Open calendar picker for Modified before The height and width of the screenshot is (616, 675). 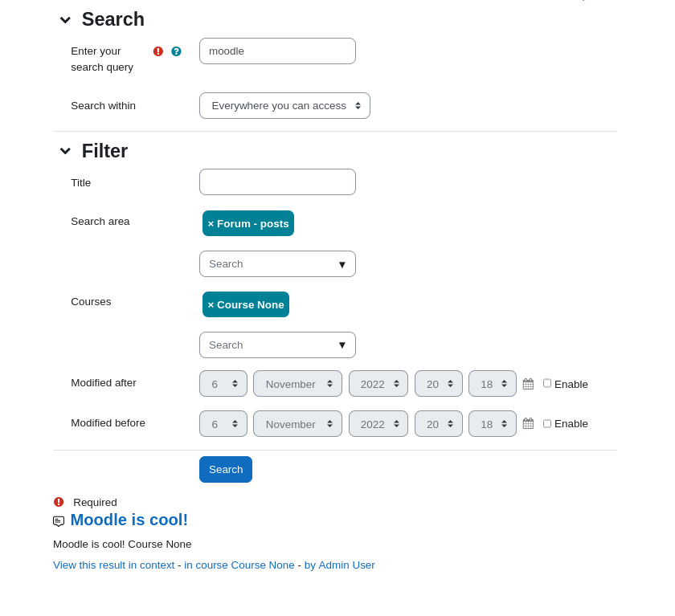click(x=528, y=424)
